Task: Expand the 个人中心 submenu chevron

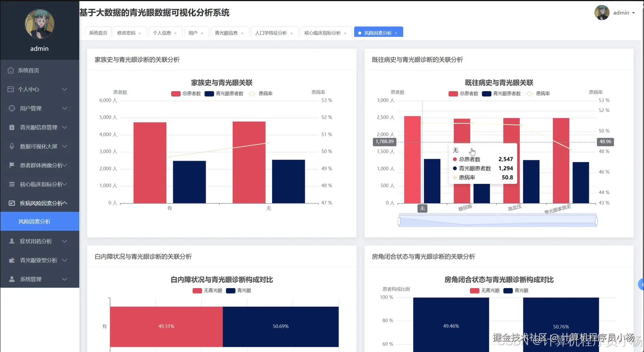Action: pyautogui.click(x=64, y=89)
